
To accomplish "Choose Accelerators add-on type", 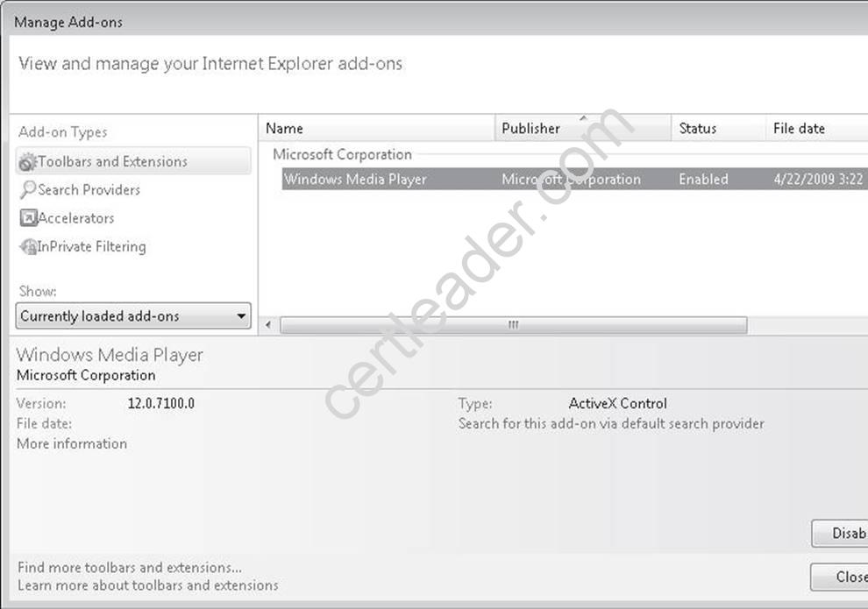I will [x=75, y=218].
